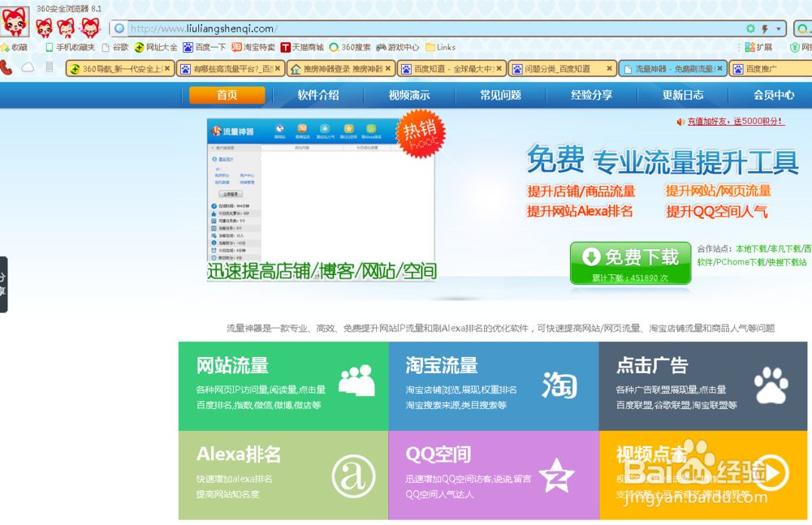Click the address bar URL field
This screenshot has width=812, height=525.
[x=435, y=28]
